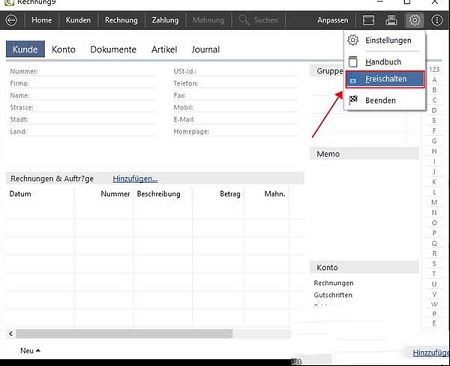Select Freischalten menu entry

[385, 79]
